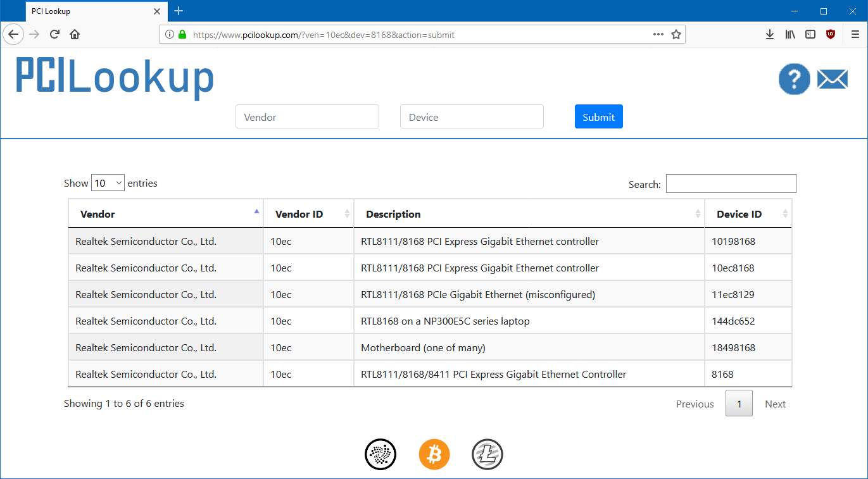Open the Firefox hamburger menu

(855, 35)
